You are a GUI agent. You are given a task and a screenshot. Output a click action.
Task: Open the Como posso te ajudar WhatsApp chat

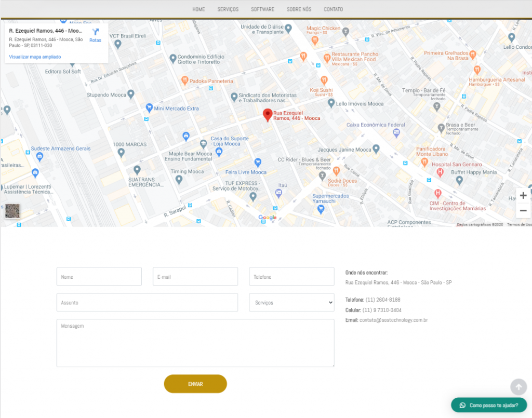pyautogui.click(x=489, y=405)
